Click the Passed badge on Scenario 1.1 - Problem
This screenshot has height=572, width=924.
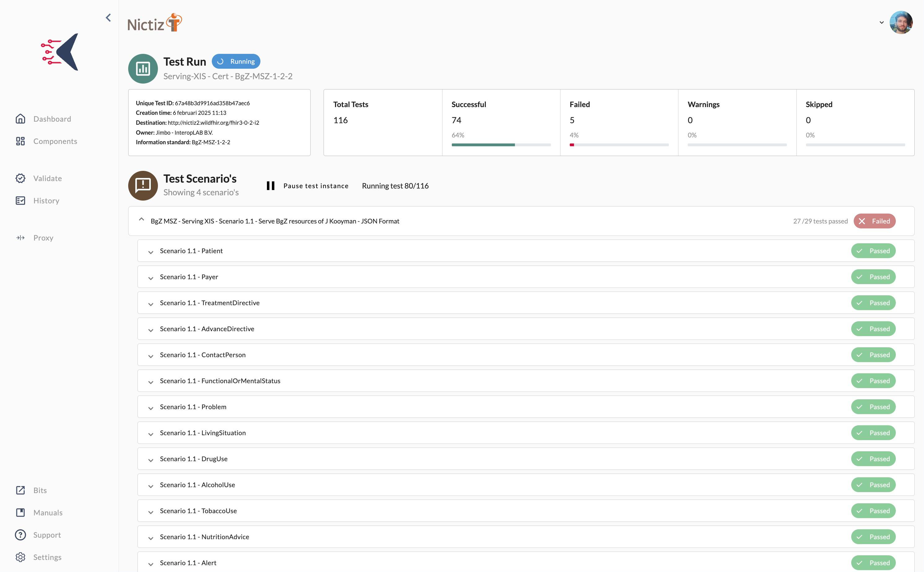[873, 407]
